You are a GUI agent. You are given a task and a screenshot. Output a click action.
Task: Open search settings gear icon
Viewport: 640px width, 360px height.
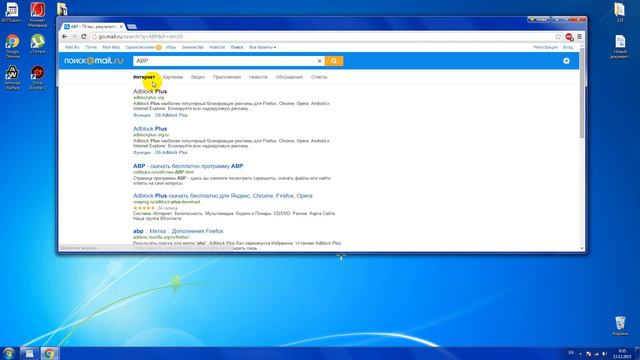coord(566,61)
